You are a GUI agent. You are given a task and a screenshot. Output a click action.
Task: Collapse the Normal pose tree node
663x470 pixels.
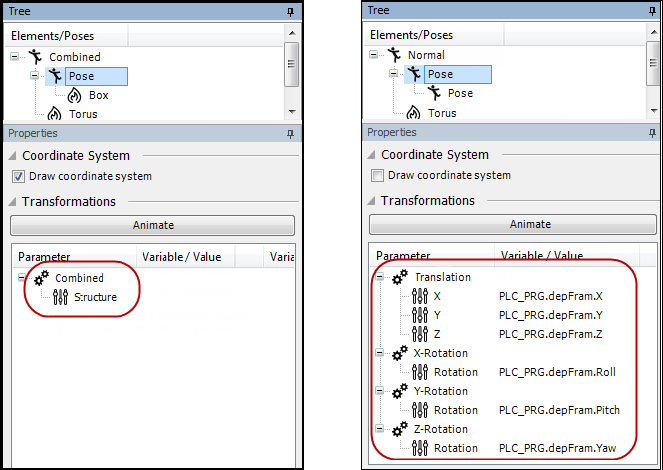[376, 56]
